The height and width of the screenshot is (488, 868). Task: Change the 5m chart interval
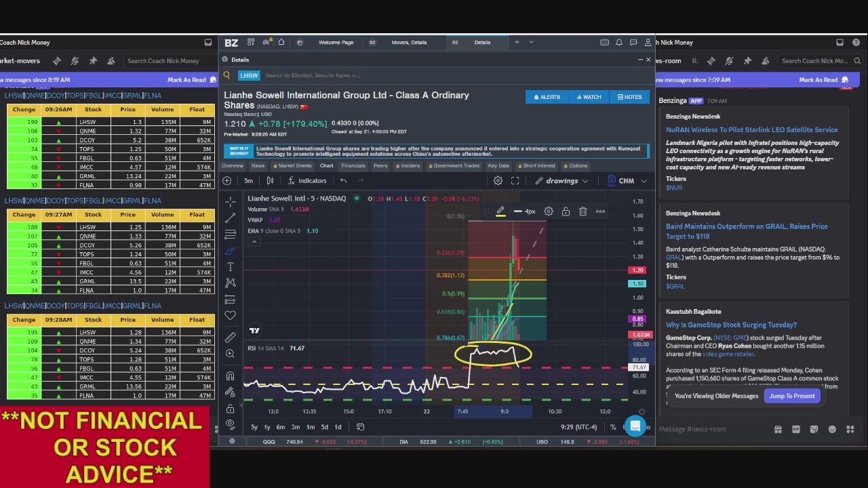click(x=248, y=181)
